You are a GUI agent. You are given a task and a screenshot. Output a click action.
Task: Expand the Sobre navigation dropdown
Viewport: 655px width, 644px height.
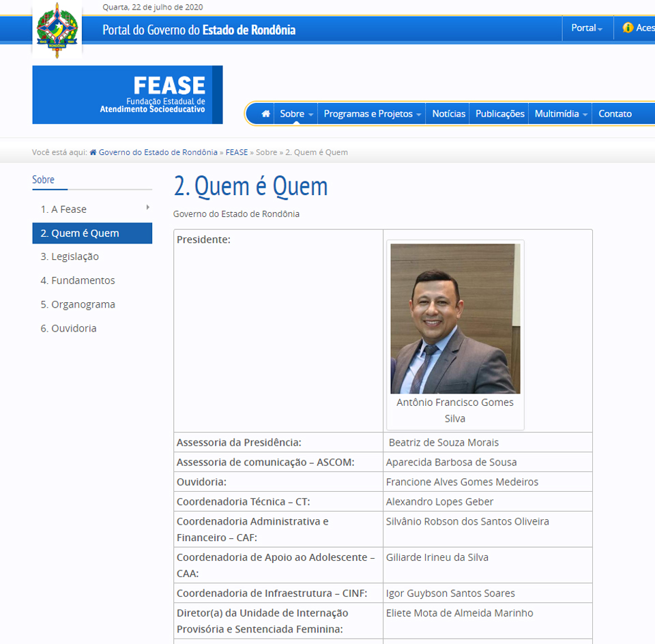coord(297,114)
